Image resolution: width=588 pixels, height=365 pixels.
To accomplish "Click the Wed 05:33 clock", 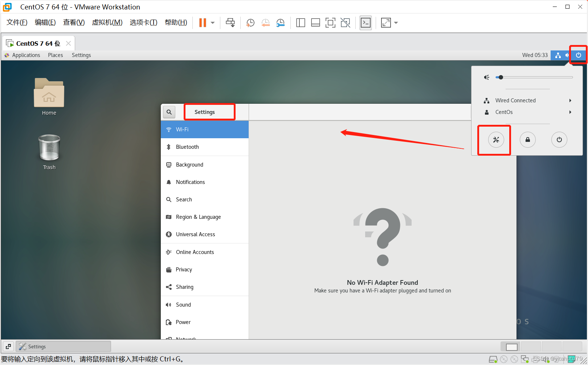I will (x=535, y=55).
